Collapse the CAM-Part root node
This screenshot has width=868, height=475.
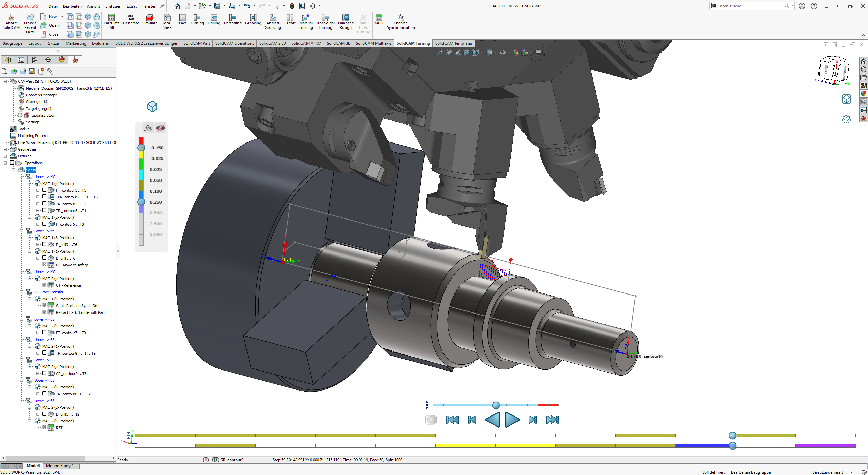coord(5,81)
